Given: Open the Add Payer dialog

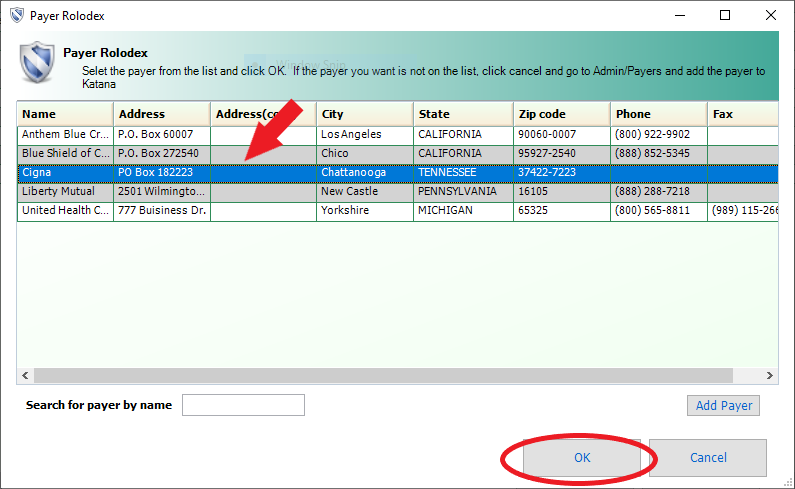Looking at the screenshot, I should coord(724,405).
